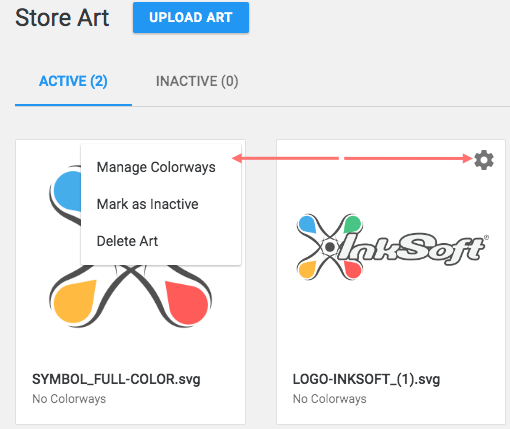Click the center hub of InkSoft logo
This screenshot has width=510, height=429.
(330, 247)
